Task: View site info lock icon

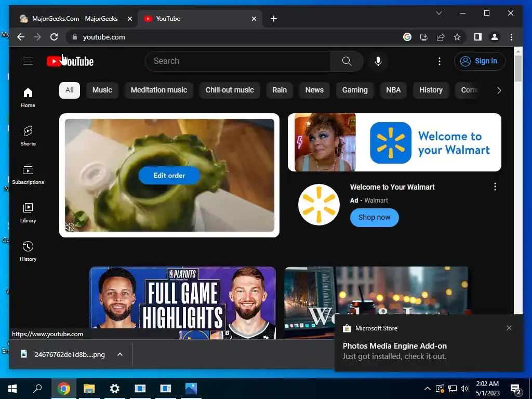Action: pyautogui.click(x=75, y=37)
